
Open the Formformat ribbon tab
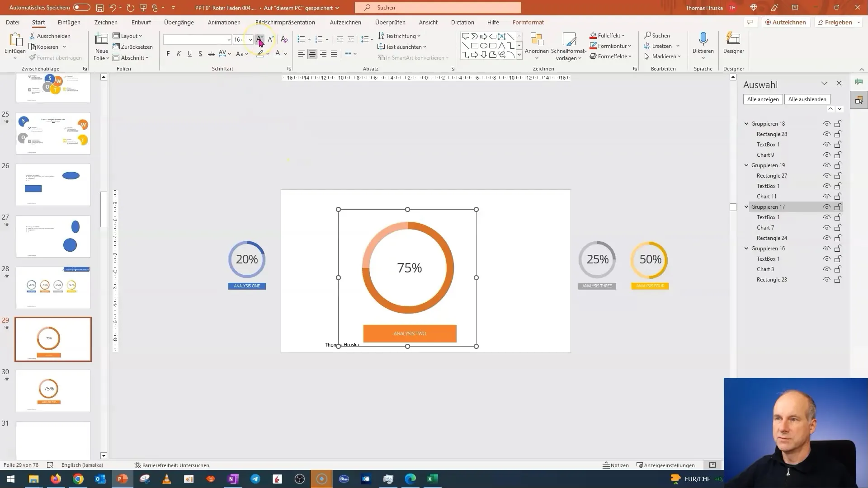[528, 22]
